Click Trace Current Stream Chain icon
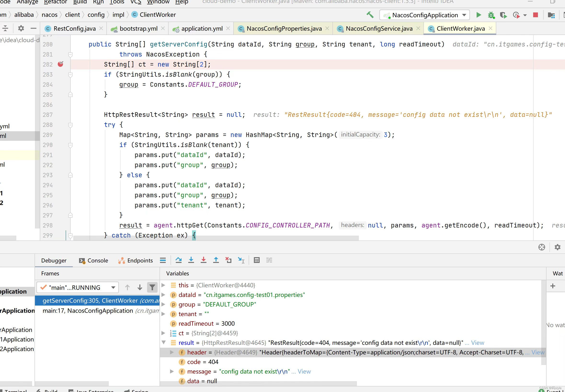The height and width of the screenshot is (392, 565). 269,260
